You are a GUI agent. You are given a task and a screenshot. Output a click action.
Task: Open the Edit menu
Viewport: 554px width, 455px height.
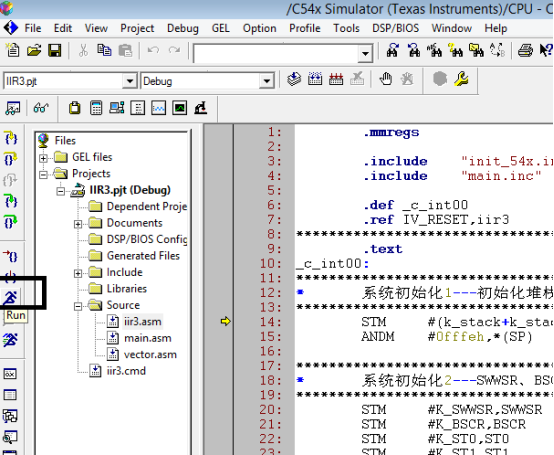coord(63,28)
